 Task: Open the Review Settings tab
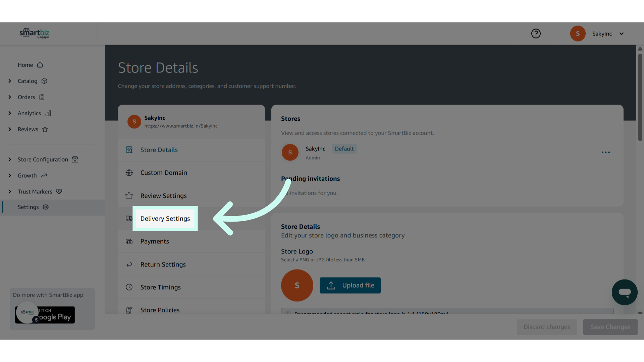[x=191, y=196]
